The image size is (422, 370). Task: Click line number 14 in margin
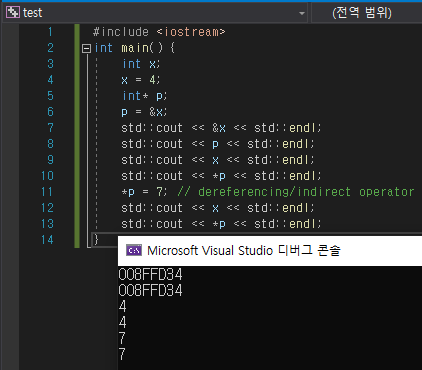point(47,240)
